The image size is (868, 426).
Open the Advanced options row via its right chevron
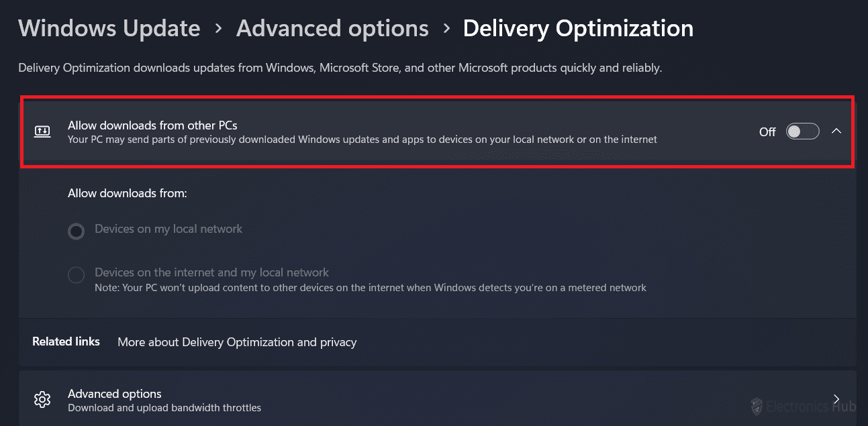[836, 398]
